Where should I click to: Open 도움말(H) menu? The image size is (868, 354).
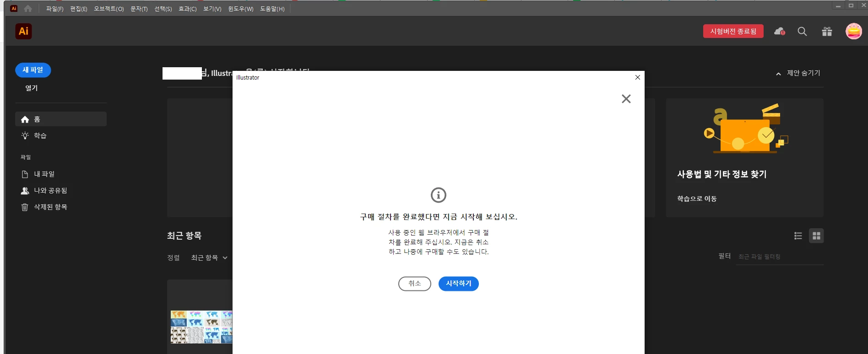tap(272, 9)
